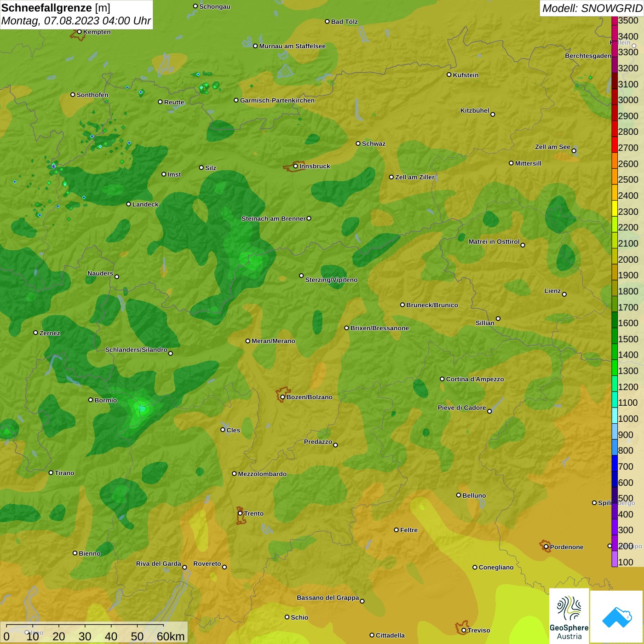Select the Tirano marker dot

pos(51,472)
